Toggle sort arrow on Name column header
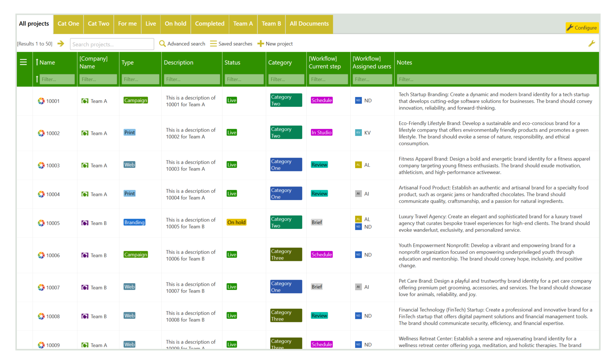The image size is (616, 364). (x=37, y=62)
